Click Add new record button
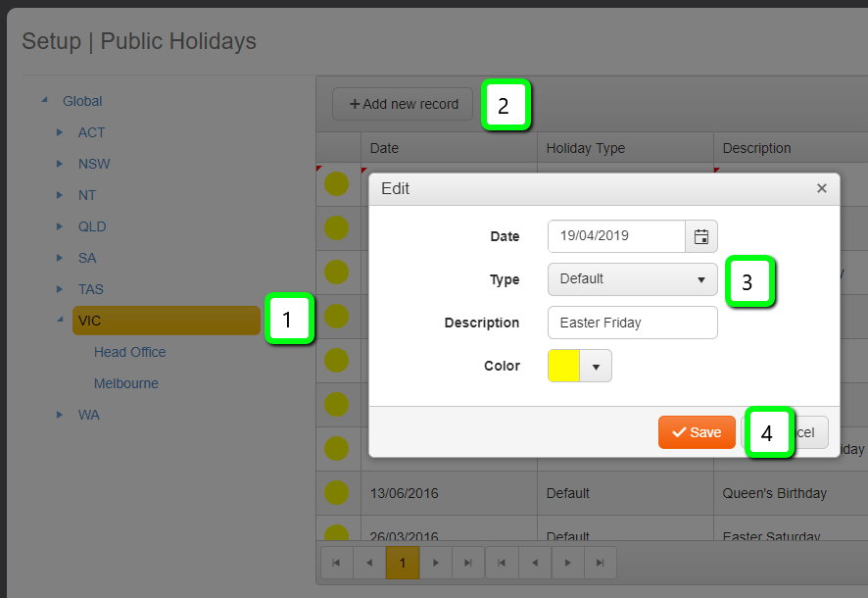Screen dimensions: 868x598 [x=403, y=104]
